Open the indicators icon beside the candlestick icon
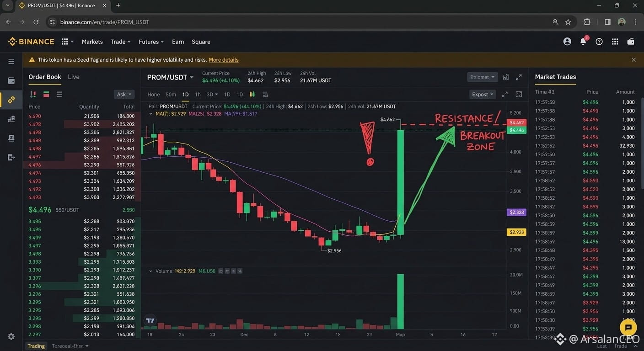 [x=265, y=95]
